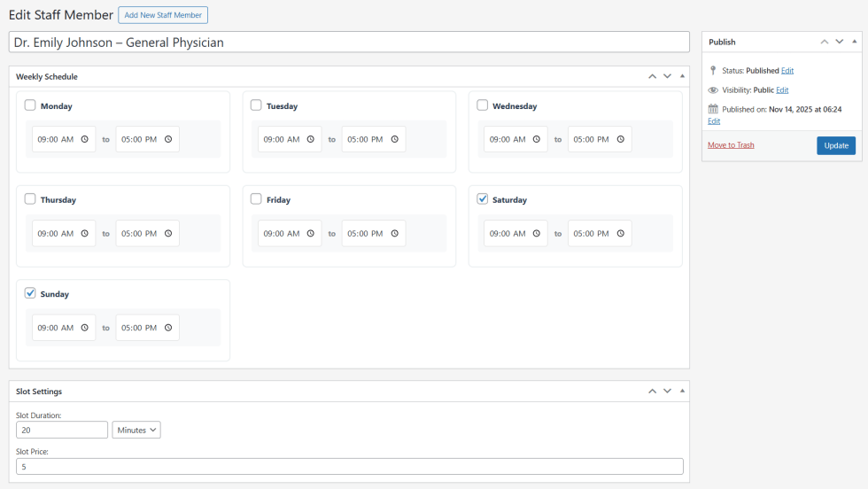This screenshot has height=489, width=868.
Task: Open the Tuesday start time clock picker
Action: click(311, 140)
